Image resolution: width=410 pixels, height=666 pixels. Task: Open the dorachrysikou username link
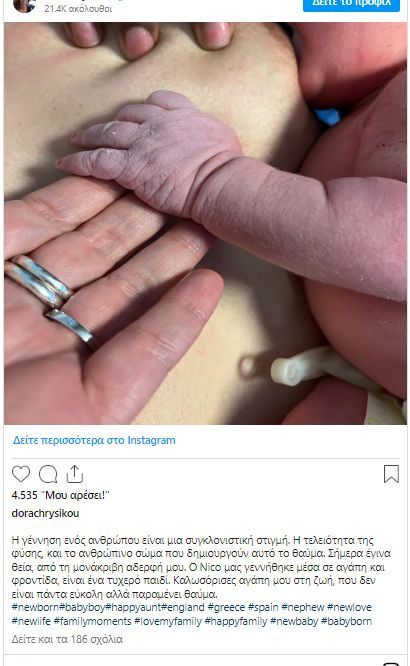point(45,513)
